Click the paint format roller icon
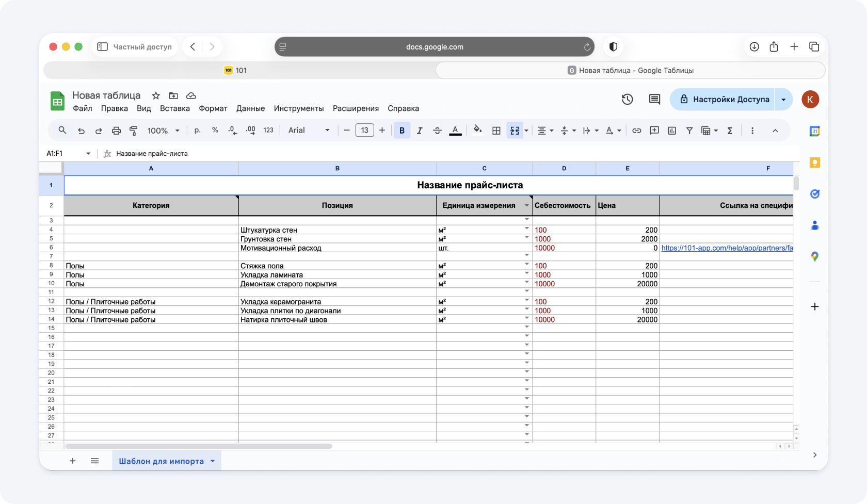Viewport: 867px width, 504px height. pyautogui.click(x=134, y=131)
